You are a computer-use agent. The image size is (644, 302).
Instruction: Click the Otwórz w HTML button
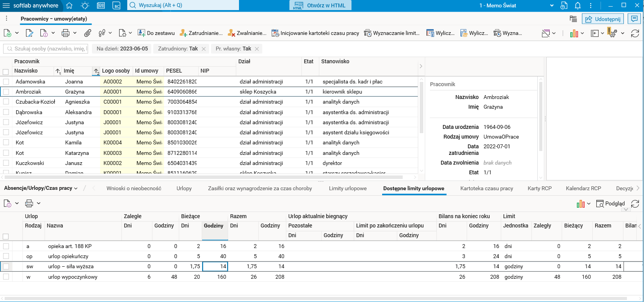pos(320,5)
